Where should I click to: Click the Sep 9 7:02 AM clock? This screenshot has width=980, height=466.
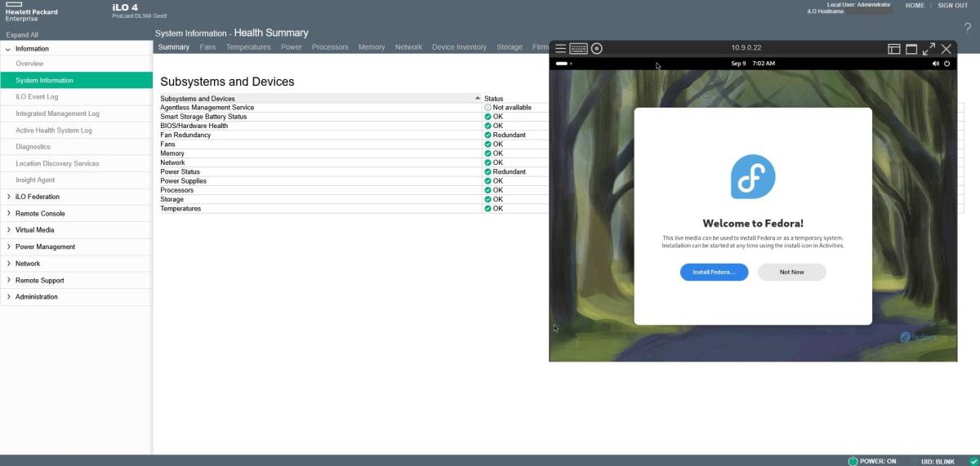[753, 63]
